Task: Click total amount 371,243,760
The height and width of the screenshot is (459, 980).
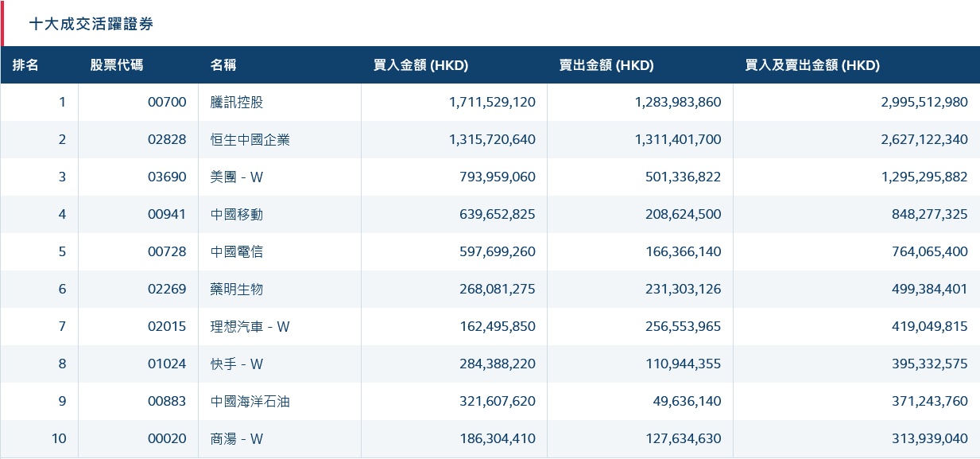Action: (x=930, y=401)
